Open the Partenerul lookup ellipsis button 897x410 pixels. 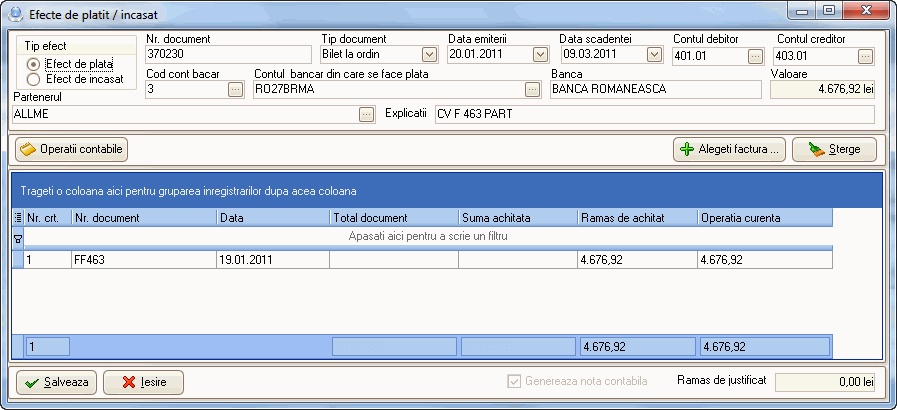[366, 114]
